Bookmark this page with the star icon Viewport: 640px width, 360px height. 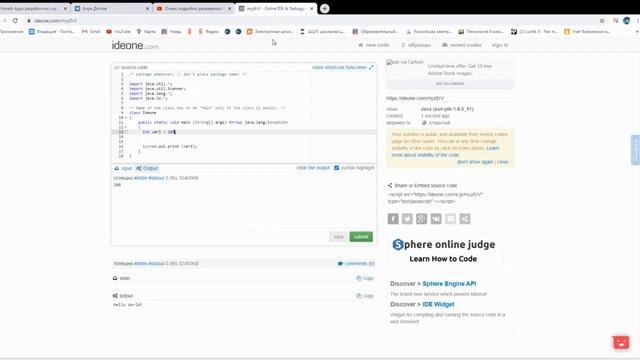coord(602,20)
